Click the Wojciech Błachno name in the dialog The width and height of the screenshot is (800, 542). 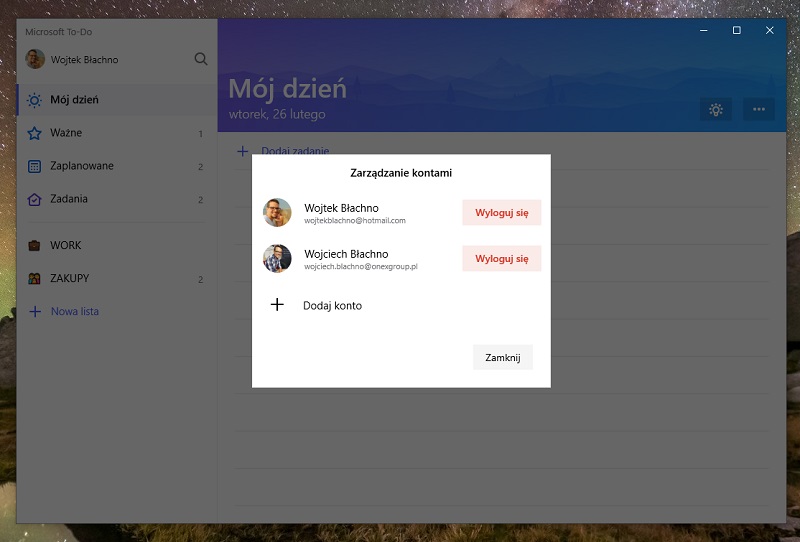pyautogui.click(x=346, y=254)
